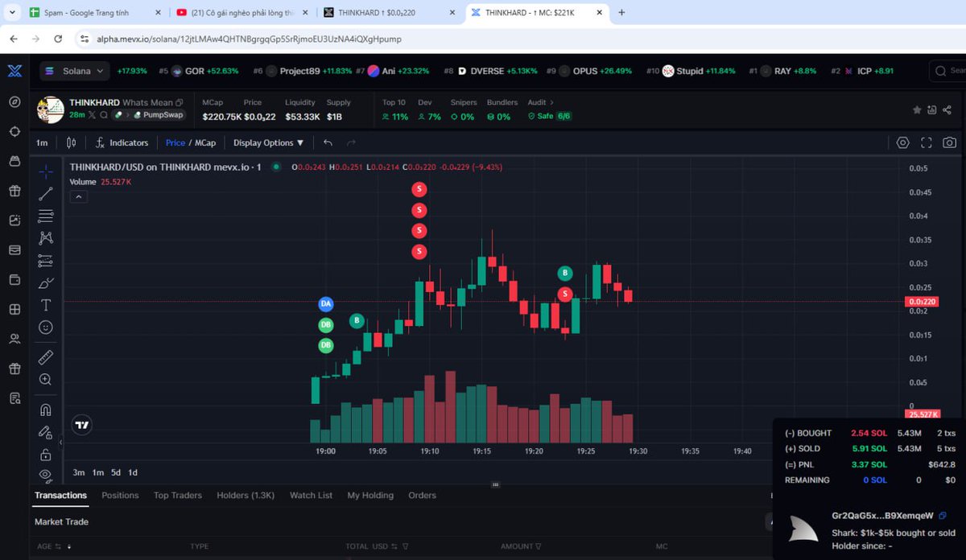Open the compass explore icon in sidebar

[14, 101]
